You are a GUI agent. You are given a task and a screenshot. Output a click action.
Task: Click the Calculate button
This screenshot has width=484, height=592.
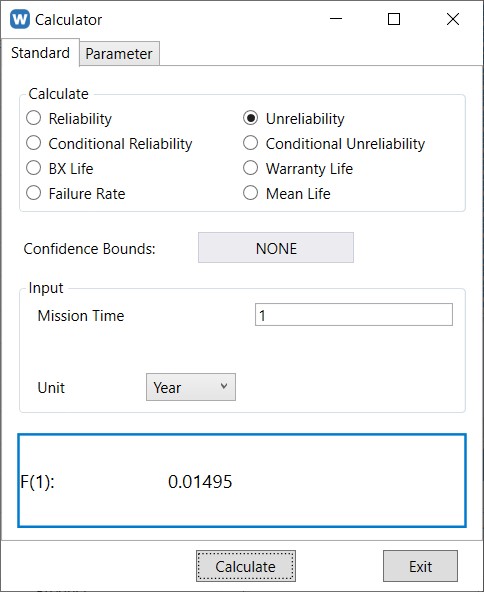click(x=246, y=566)
